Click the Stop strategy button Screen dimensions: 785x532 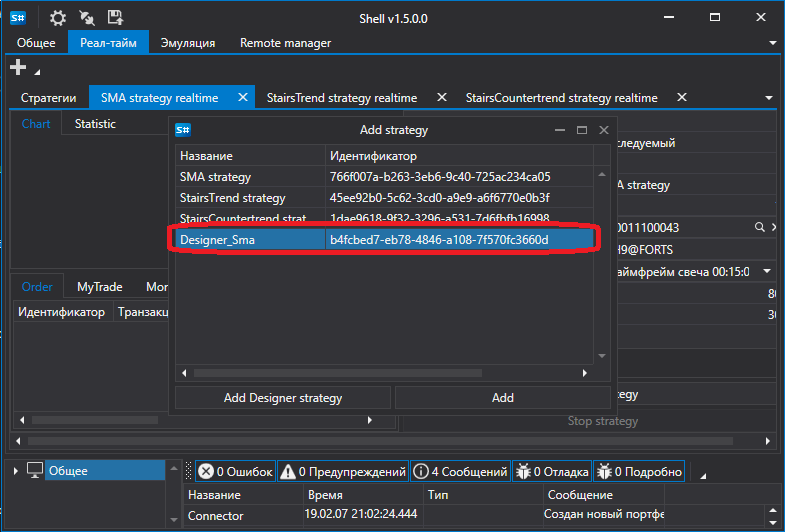tap(603, 421)
